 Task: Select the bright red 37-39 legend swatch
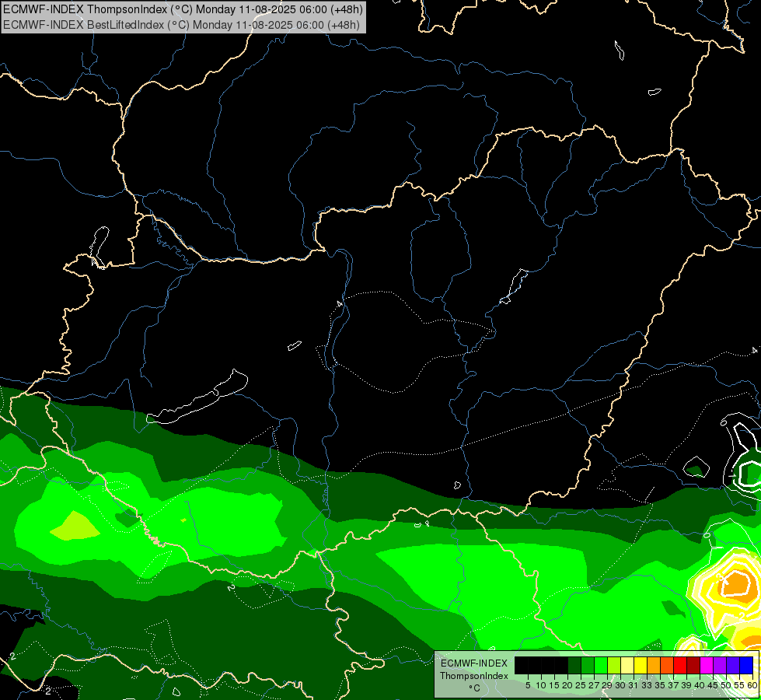click(x=680, y=665)
